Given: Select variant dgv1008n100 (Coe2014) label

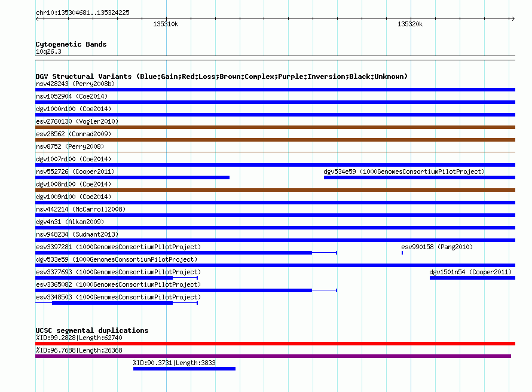Looking at the screenshot, I should 74,184.
